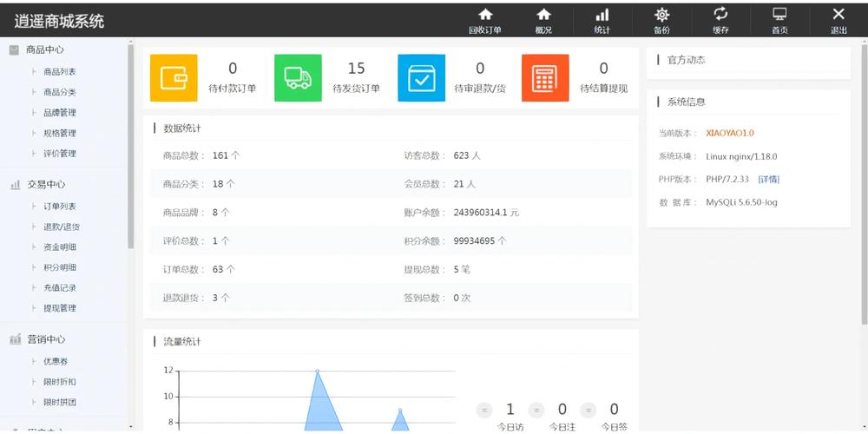Open 优惠券 under 营销中心
Viewport: 868px width, 434px height.
[x=56, y=361]
